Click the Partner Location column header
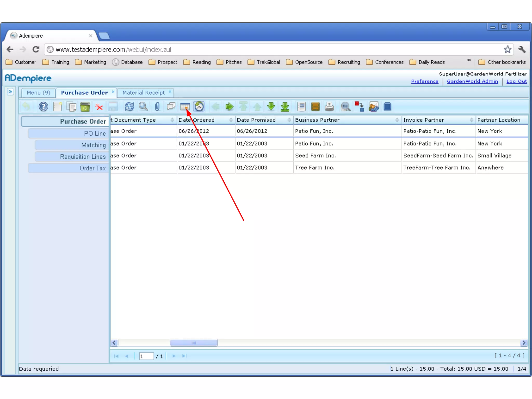The image size is (532, 399). click(502, 120)
